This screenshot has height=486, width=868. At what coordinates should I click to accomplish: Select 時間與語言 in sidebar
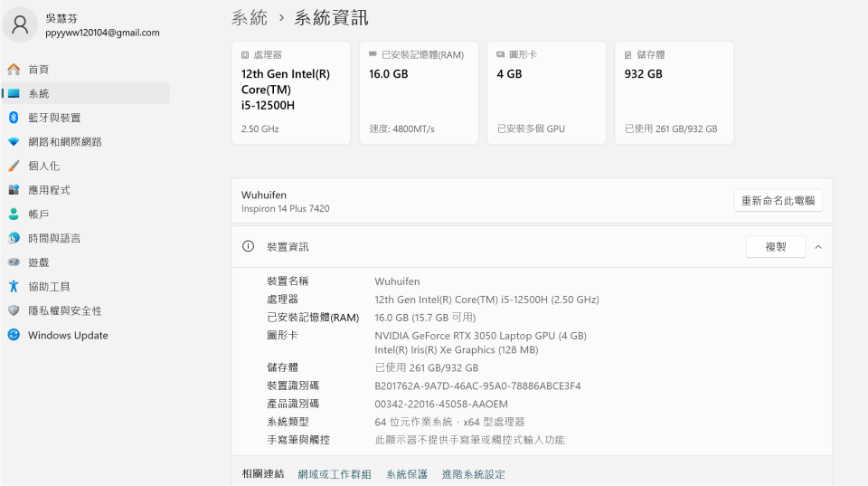coord(86,238)
